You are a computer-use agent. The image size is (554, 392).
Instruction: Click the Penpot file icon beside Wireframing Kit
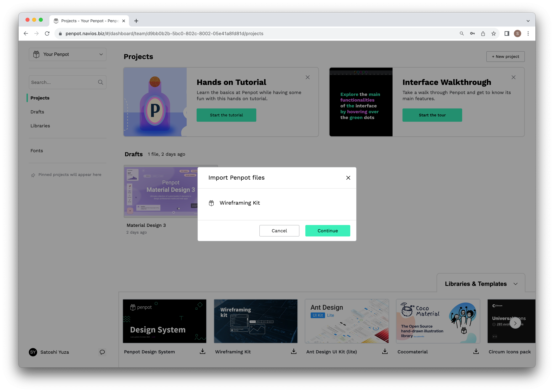[x=211, y=203]
